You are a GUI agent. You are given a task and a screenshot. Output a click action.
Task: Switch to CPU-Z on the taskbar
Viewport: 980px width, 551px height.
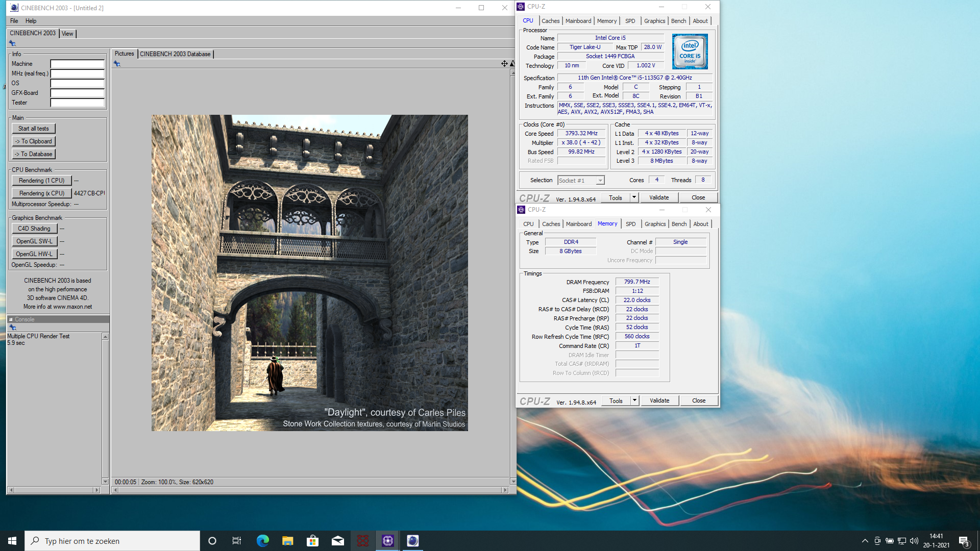[x=388, y=541]
